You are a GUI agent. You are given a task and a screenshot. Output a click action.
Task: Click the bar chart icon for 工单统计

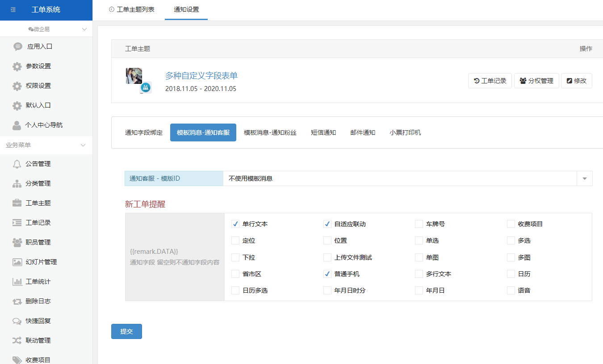[x=17, y=281]
